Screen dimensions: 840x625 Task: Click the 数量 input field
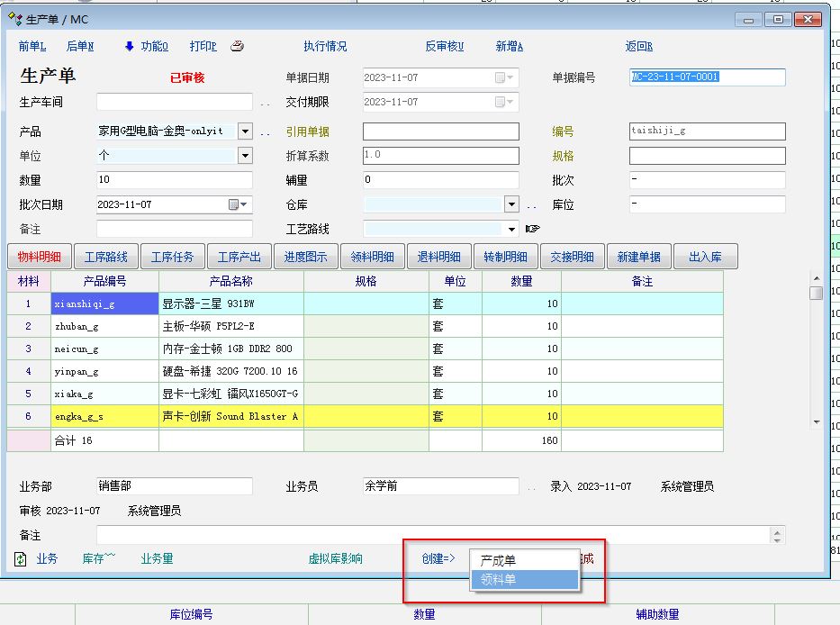(174, 180)
